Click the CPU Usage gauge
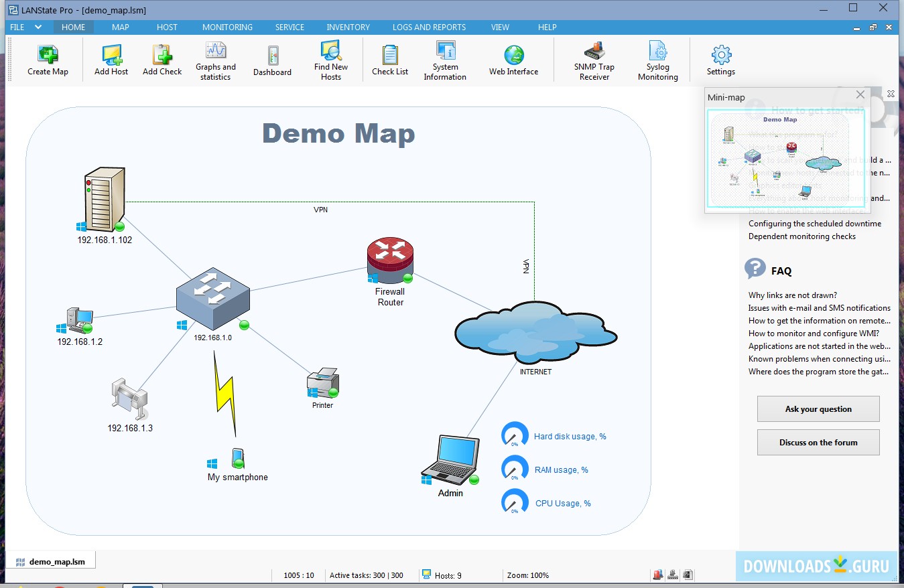904x588 pixels. 515,502
